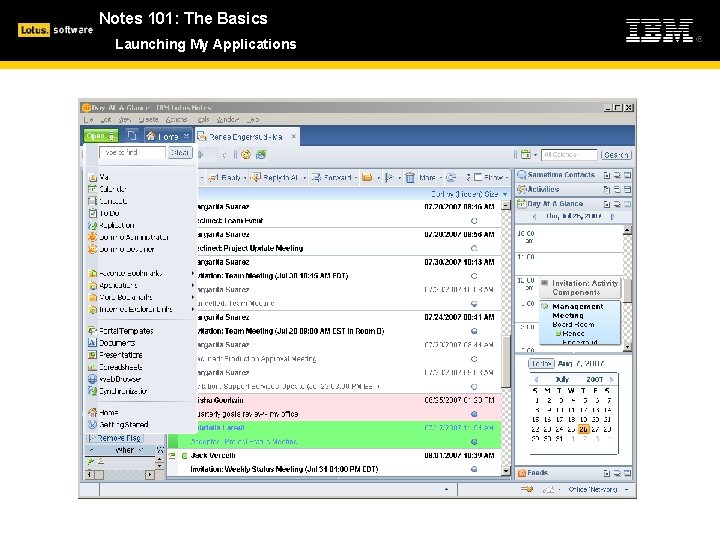Click the Reply button

[x=225, y=177]
